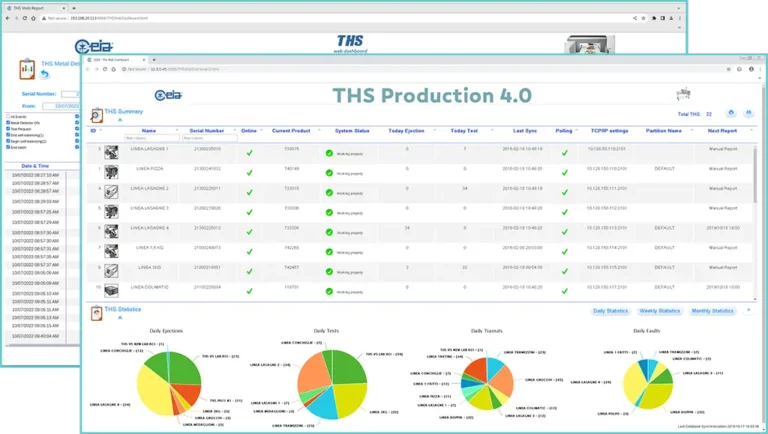Toggle the End batch checkbox
Image resolution: width=768 pixels, height=434 pixels.
[8, 147]
